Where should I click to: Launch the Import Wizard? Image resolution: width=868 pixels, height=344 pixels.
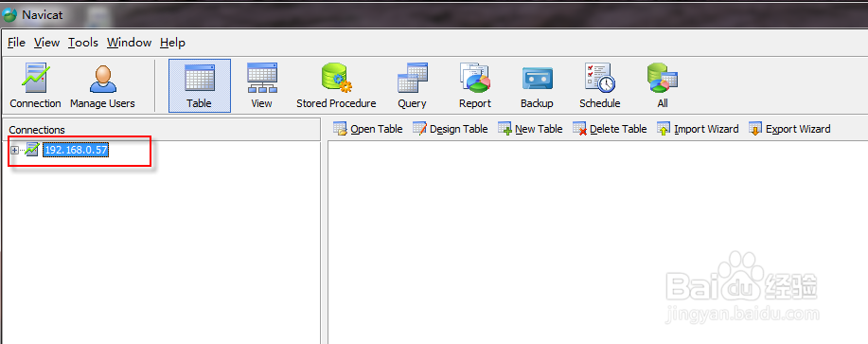[698, 129]
